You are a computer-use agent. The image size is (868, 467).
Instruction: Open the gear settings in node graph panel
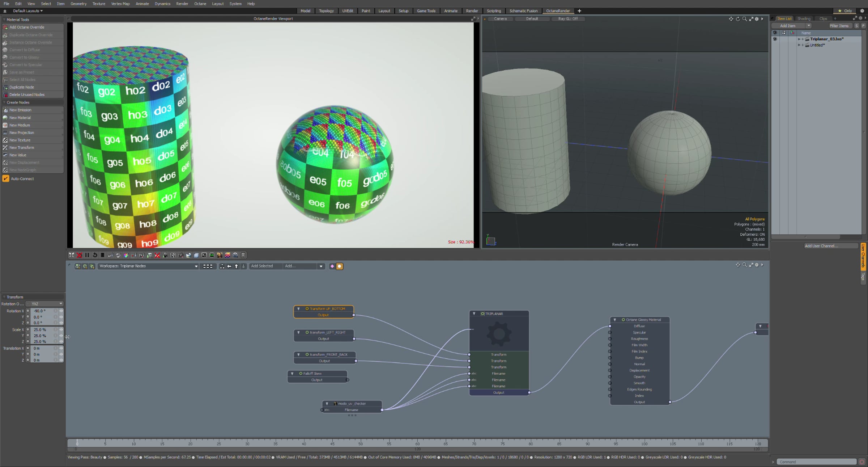[x=757, y=265]
